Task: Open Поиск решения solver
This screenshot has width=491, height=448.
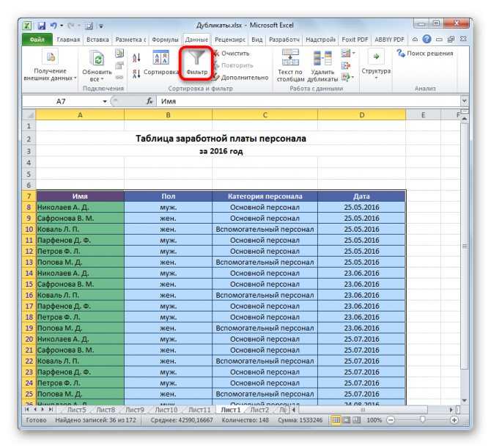Action: click(424, 54)
